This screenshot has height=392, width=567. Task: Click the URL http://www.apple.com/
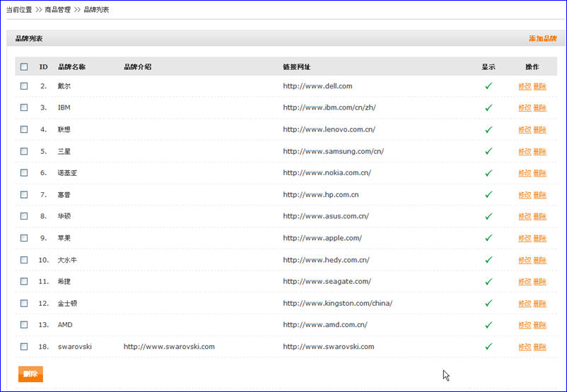pos(322,238)
